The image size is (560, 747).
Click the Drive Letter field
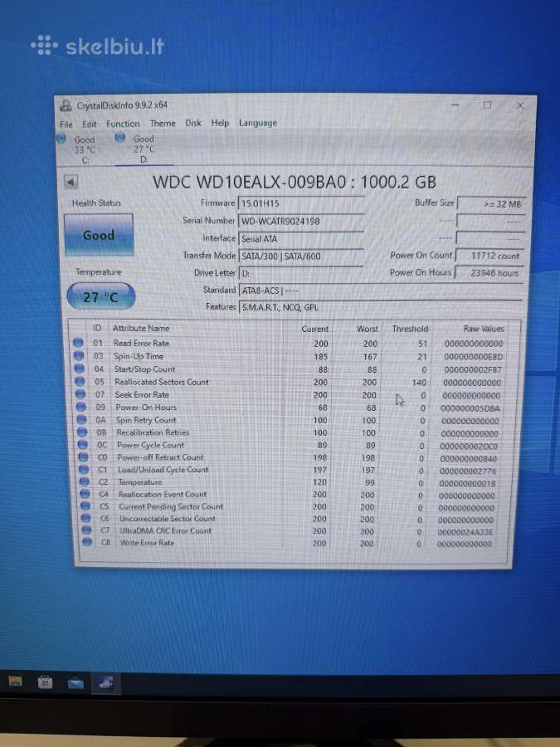(301, 273)
